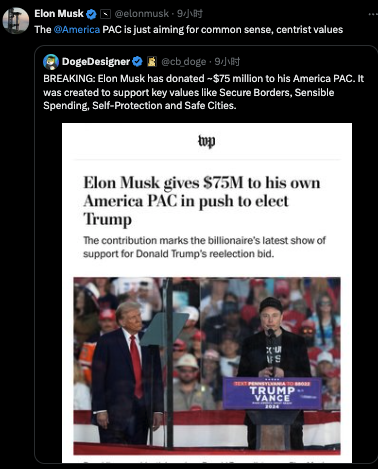Click Elon Musk's blue verified badge

[91, 14]
